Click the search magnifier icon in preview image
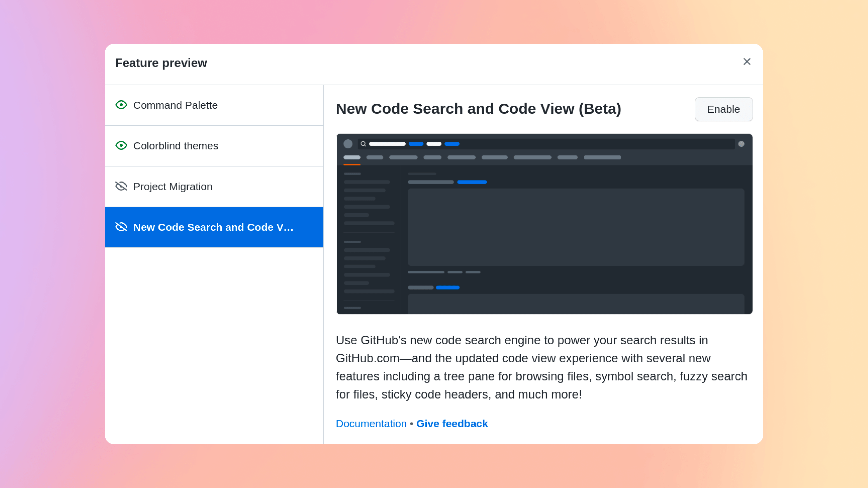Viewport: 868px width, 488px height. coord(363,144)
